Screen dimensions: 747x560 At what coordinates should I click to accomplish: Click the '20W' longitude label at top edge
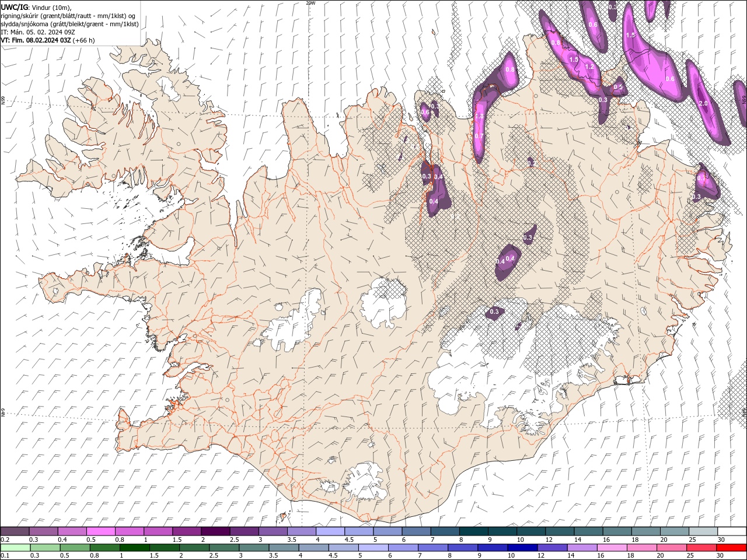tap(310, 3)
